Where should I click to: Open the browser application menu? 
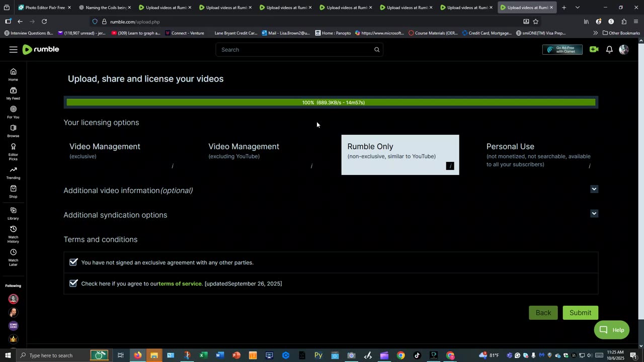(x=636, y=22)
